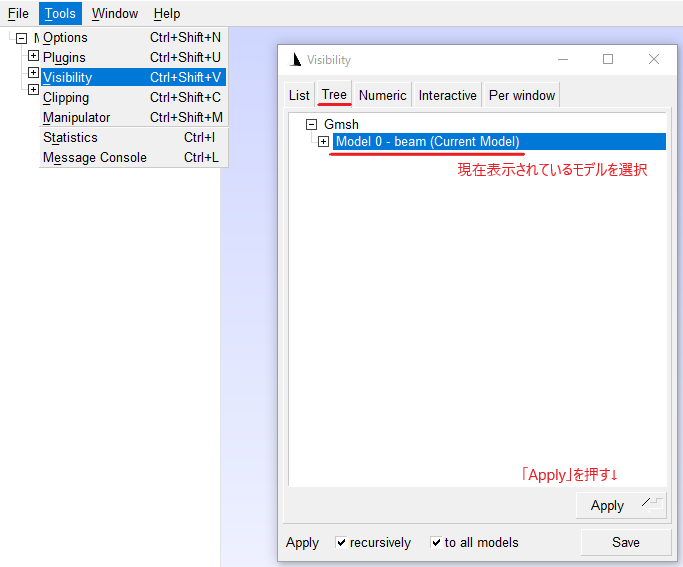Toggle the recursively checkbox
The image size is (683, 567).
(342, 543)
